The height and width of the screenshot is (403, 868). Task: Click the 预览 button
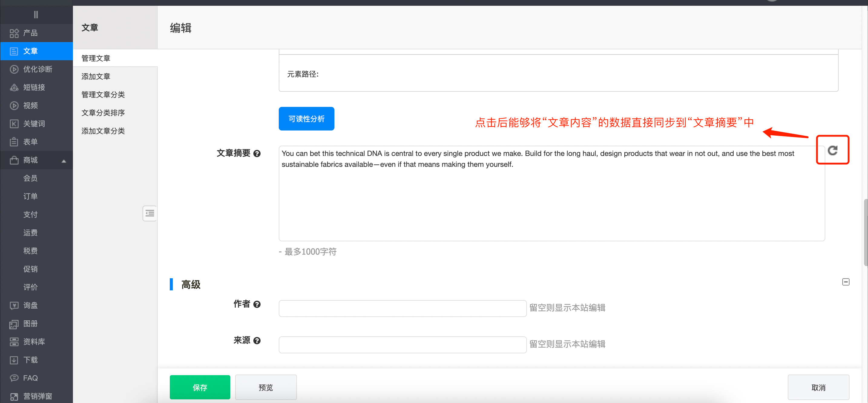265,387
